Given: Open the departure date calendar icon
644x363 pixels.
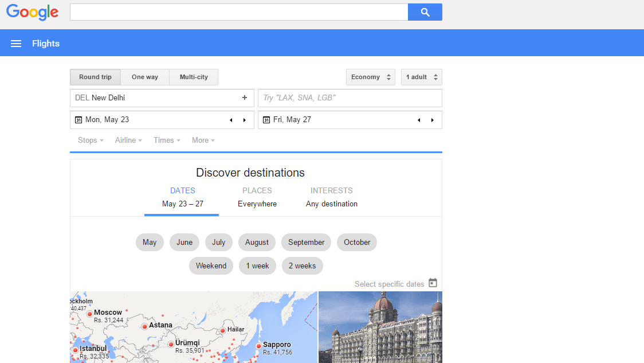Looking at the screenshot, I should [78, 120].
